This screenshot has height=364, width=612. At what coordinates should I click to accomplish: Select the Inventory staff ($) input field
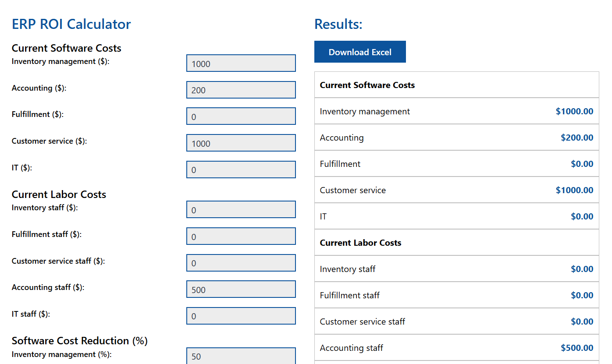[x=241, y=209]
